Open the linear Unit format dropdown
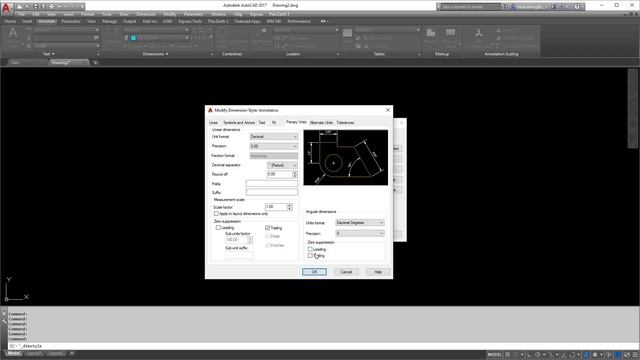 (273, 137)
